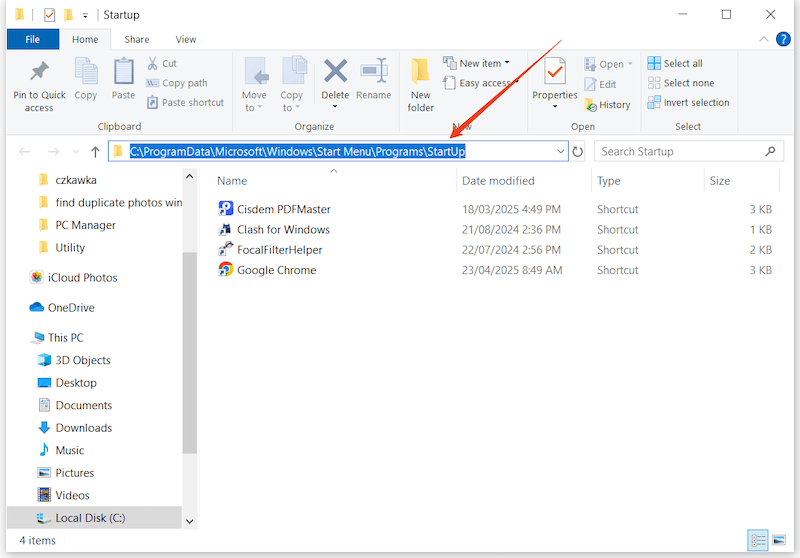The image size is (800, 558).
Task: Sort by Date modified column header
Action: (x=498, y=181)
